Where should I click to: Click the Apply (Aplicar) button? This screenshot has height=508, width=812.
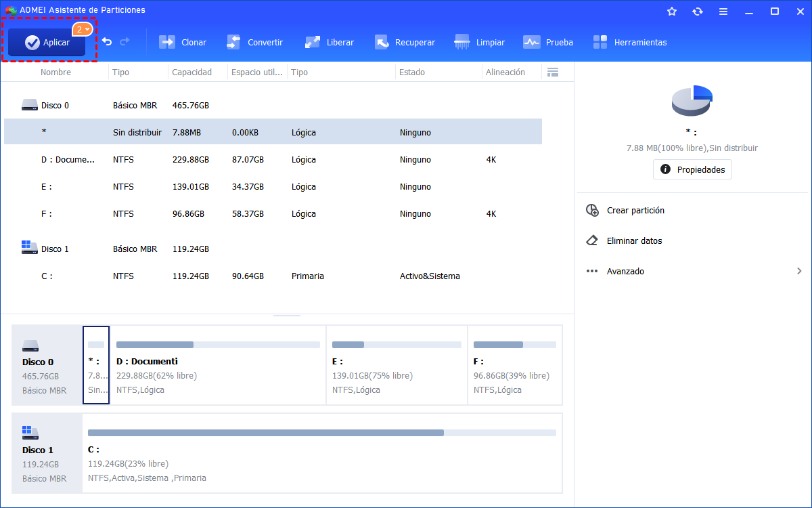point(47,43)
